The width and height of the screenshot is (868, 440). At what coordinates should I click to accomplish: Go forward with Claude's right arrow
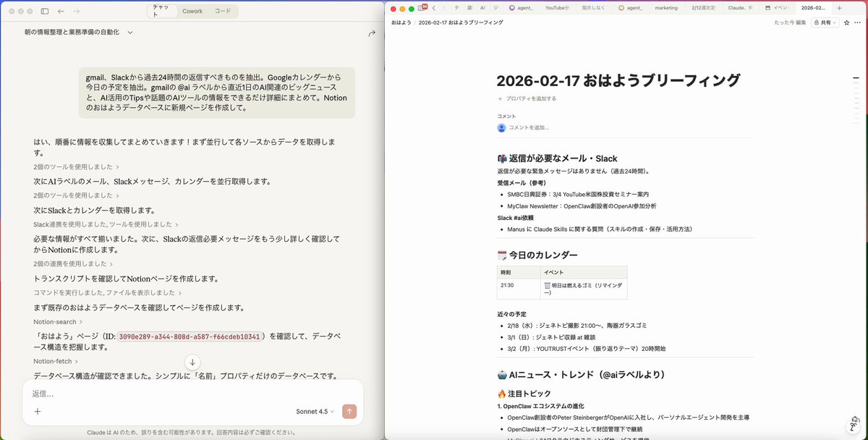77,12
